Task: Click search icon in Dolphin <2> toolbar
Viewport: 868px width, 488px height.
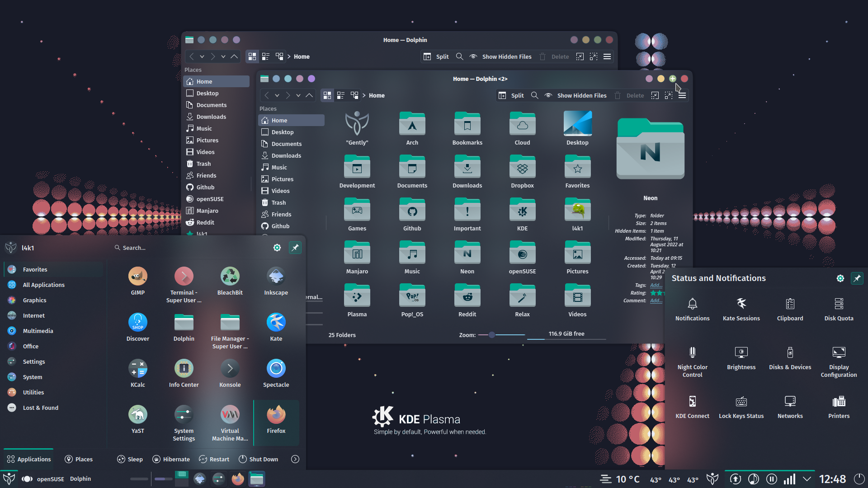Action: click(534, 95)
